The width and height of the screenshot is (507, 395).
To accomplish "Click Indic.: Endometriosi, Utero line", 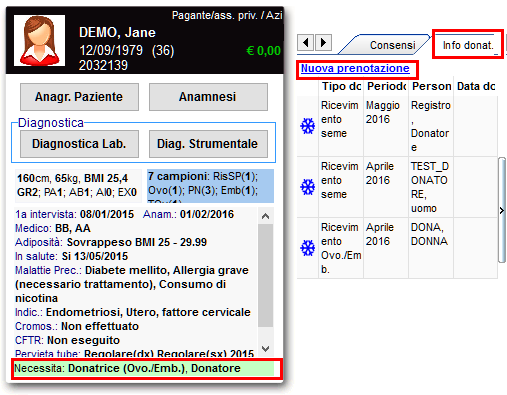I will (133, 312).
